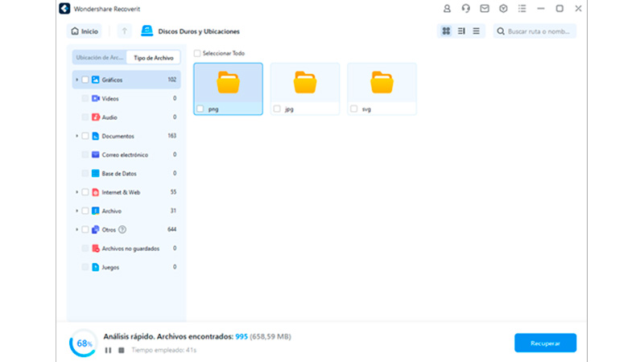Click the account profile icon
This screenshot has height=362, width=644.
coord(447,8)
